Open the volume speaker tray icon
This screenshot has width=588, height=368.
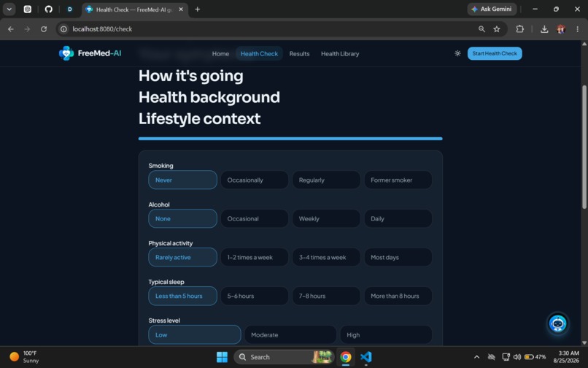click(517, 357)
